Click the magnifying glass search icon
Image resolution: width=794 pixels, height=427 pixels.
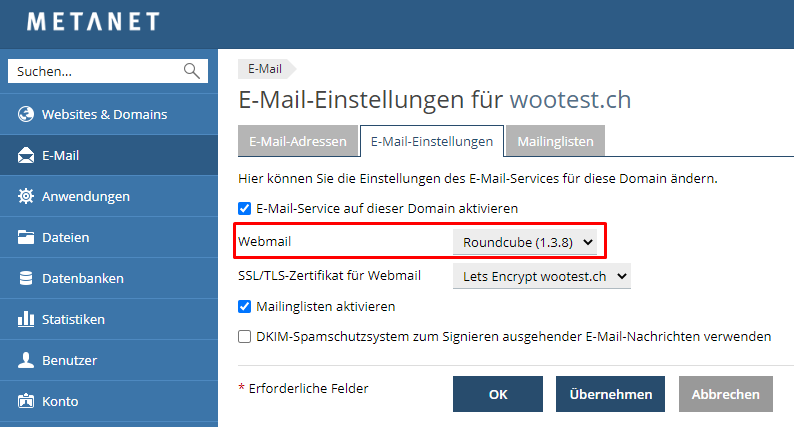click(191, 71)
